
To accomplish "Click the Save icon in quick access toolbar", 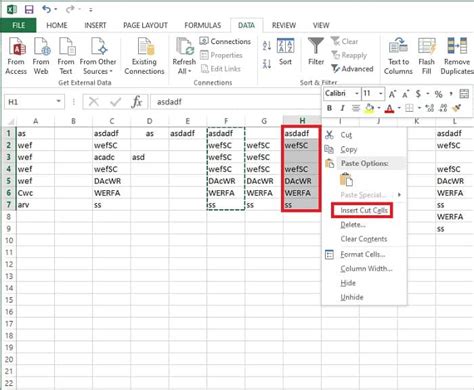I will (29, 9).
